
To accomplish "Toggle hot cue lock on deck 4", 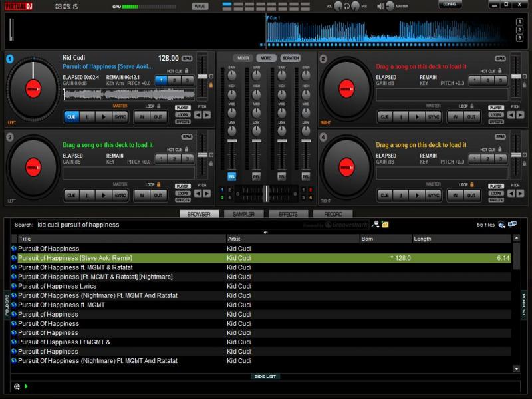I will 500,149.
